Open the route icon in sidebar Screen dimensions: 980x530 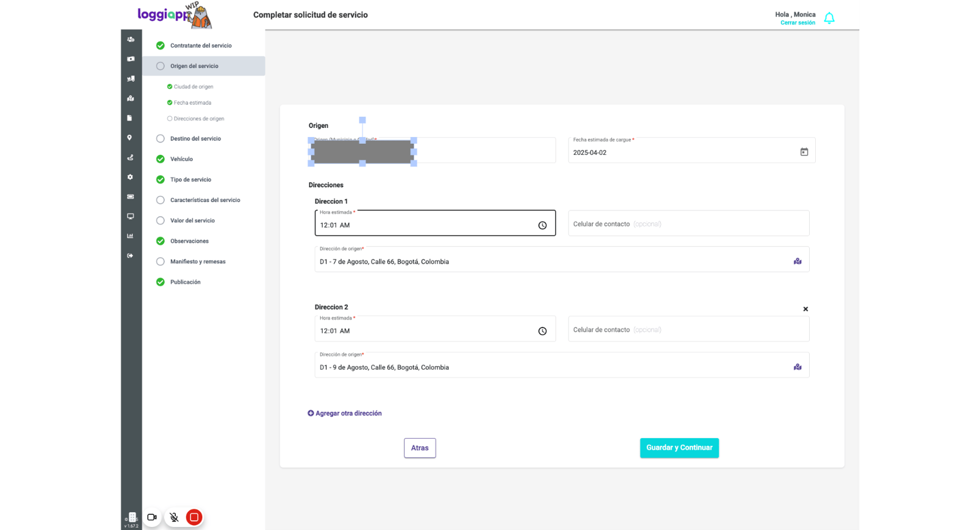(130, 157)
